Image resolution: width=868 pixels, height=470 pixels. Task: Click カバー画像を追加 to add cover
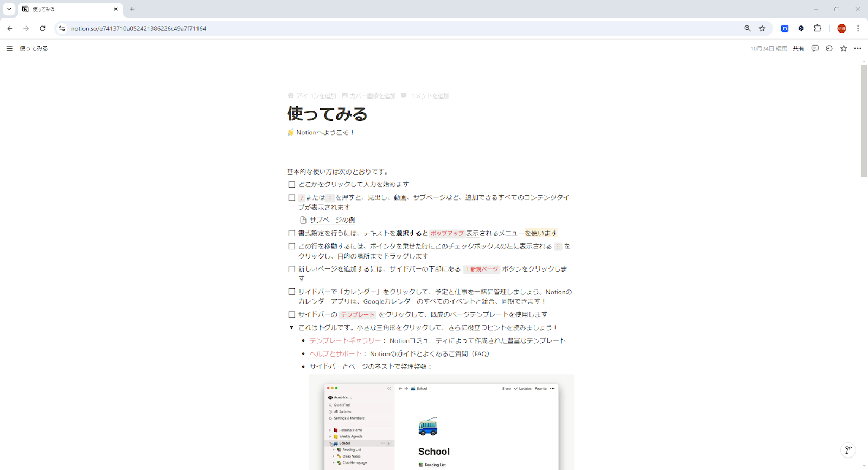[369, 96]
